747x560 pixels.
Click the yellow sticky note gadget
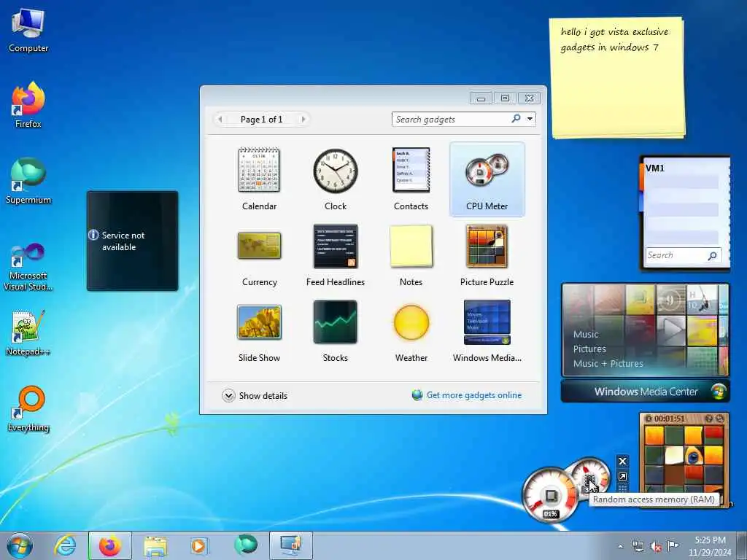pyautogui.click(x=617, y=79)
